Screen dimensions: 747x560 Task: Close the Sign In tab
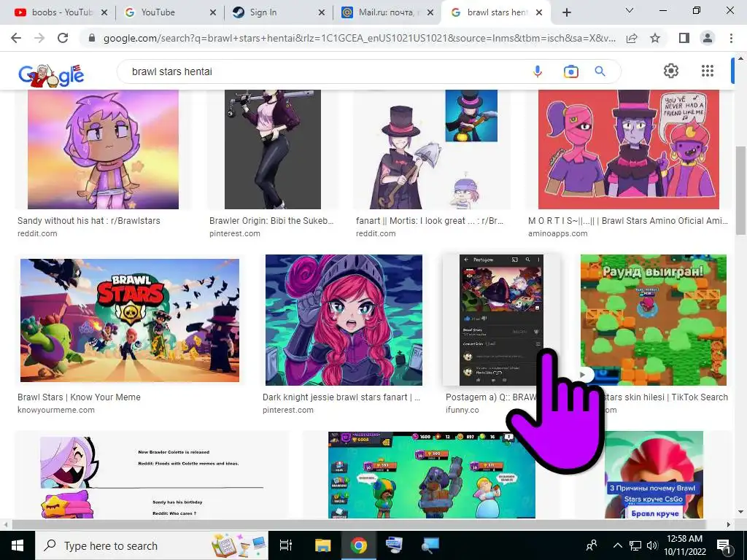click(x=322, y=13)
